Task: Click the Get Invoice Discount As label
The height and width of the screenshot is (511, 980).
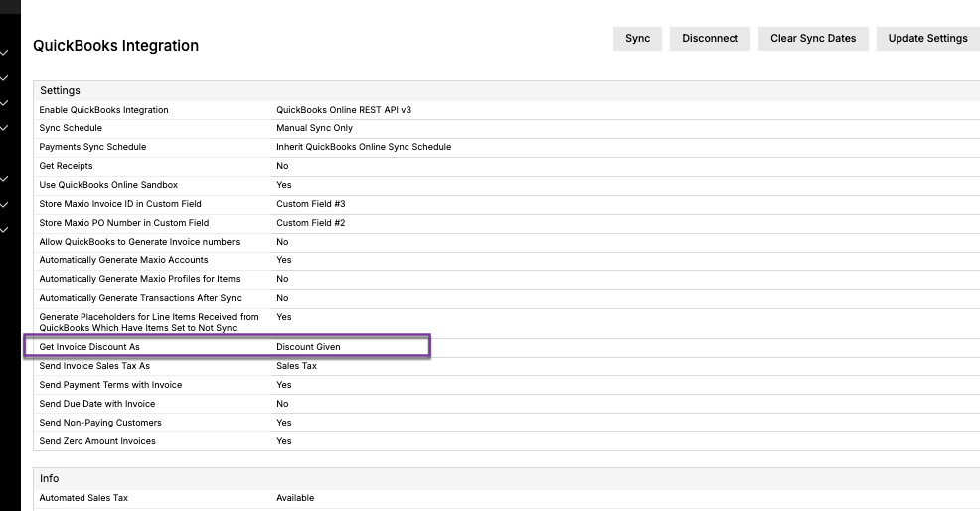Action: click(89, 347)
